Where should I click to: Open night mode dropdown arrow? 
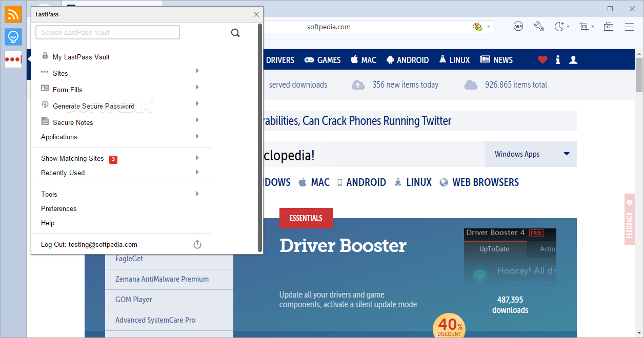coord(568,27)
